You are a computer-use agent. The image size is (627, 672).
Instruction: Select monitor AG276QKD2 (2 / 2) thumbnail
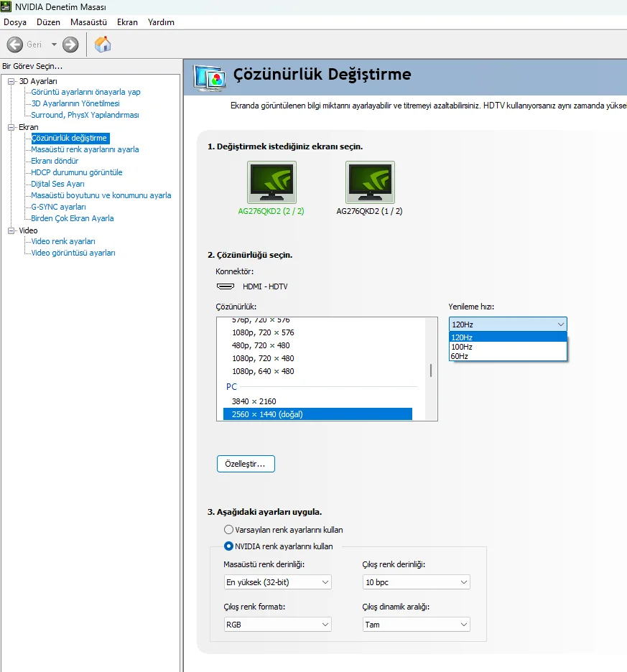tap(271, 182)
